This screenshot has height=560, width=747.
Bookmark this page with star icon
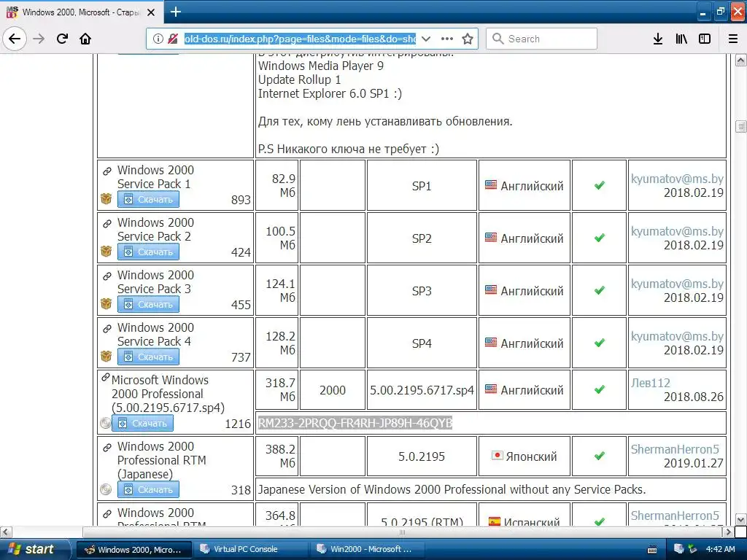pos(468,39)
